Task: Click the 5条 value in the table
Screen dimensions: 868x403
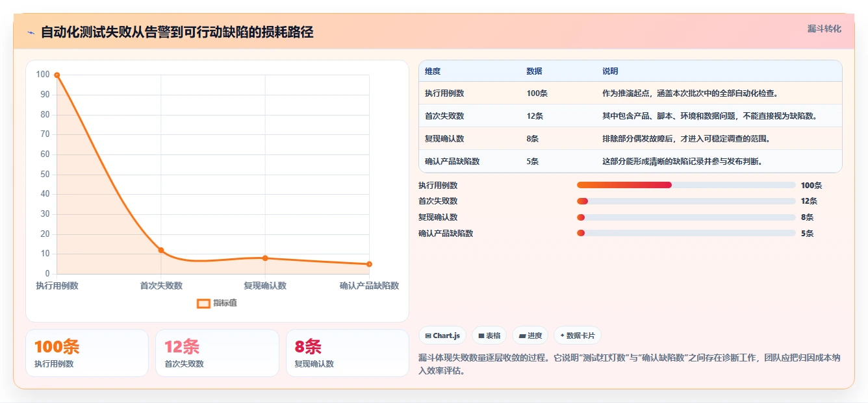Action: 533,162
